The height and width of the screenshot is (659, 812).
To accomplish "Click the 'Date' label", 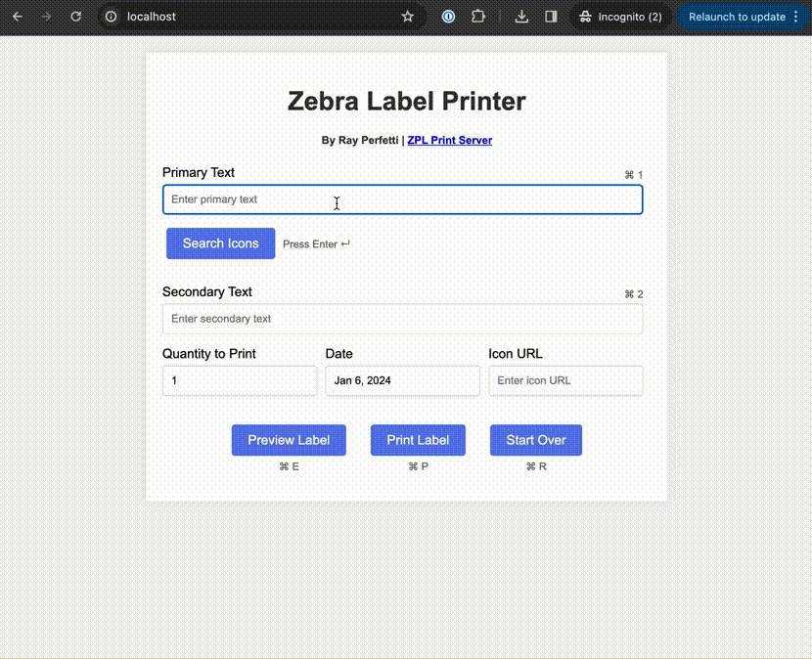I will pos(339,354).
